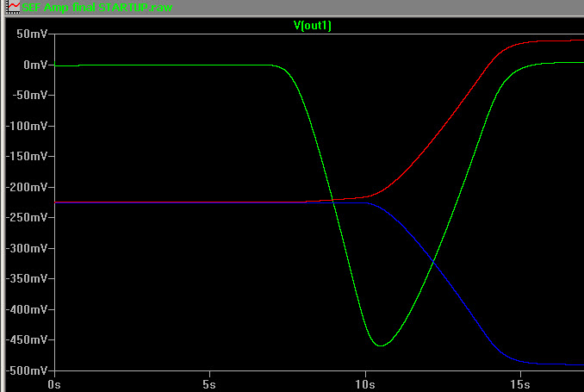Click the -150mV vertical axis label

point(27,157)
